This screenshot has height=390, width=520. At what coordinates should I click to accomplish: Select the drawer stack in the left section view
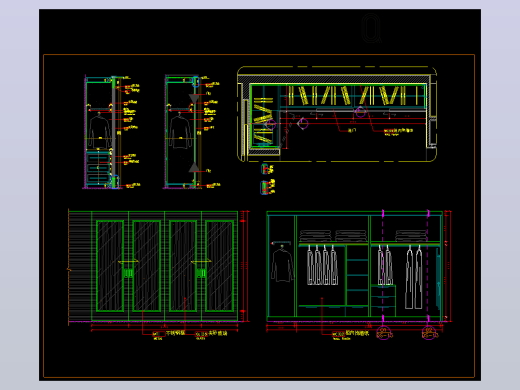[98, 169]
